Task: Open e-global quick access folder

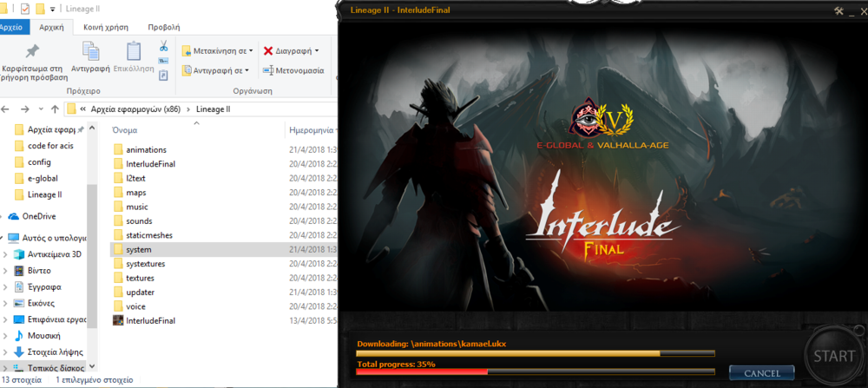Action: click(36, 178)
